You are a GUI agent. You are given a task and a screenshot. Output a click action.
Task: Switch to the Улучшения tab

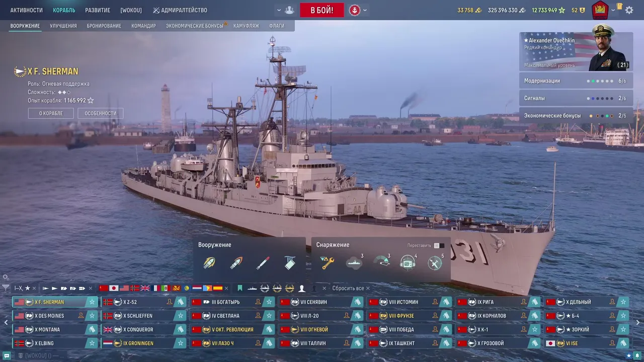click(x=63, y=26)
